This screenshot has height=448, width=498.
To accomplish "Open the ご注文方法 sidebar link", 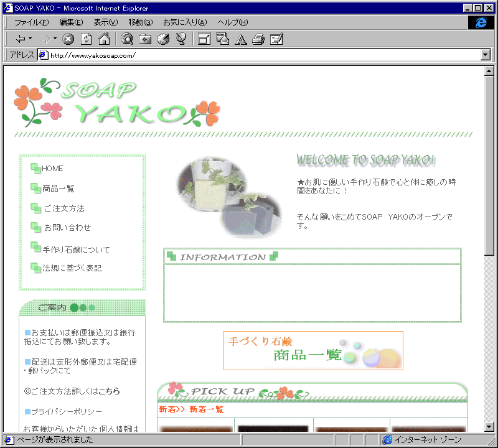I will point(64,208).
